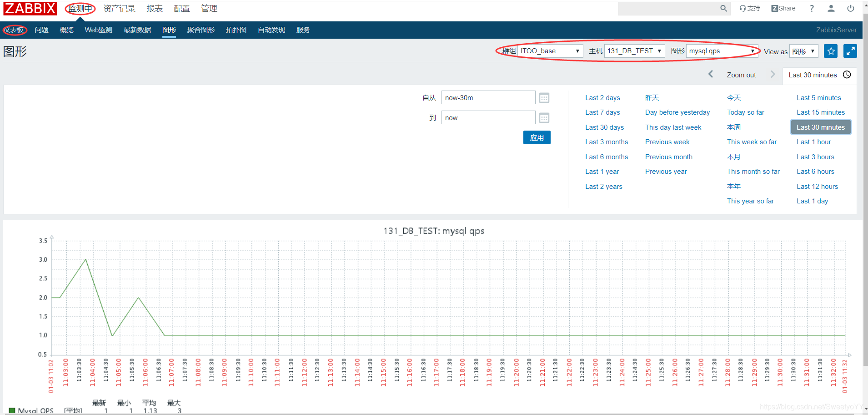The image size is (868, 415).
Task: Select Previous month range
Action: [669, 157]
